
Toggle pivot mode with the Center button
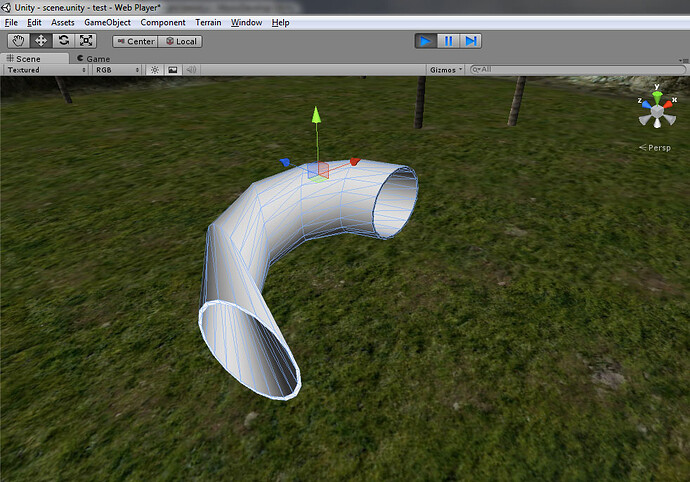[135, 41]
